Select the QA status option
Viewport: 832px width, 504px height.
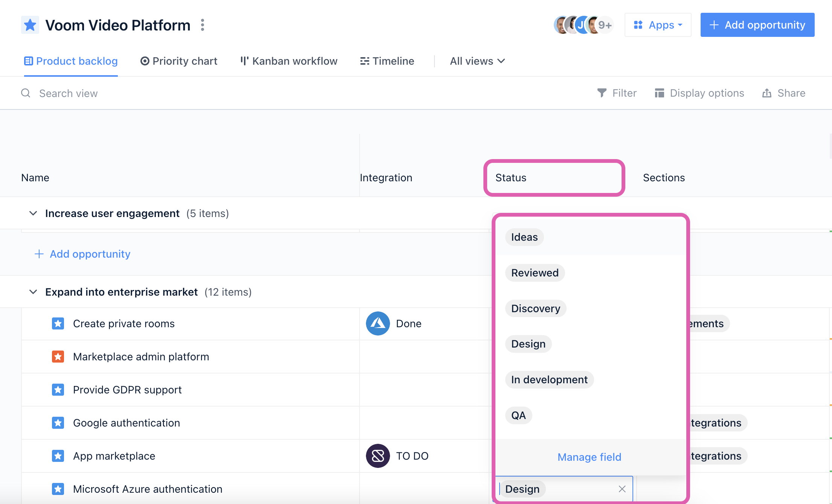518,415
